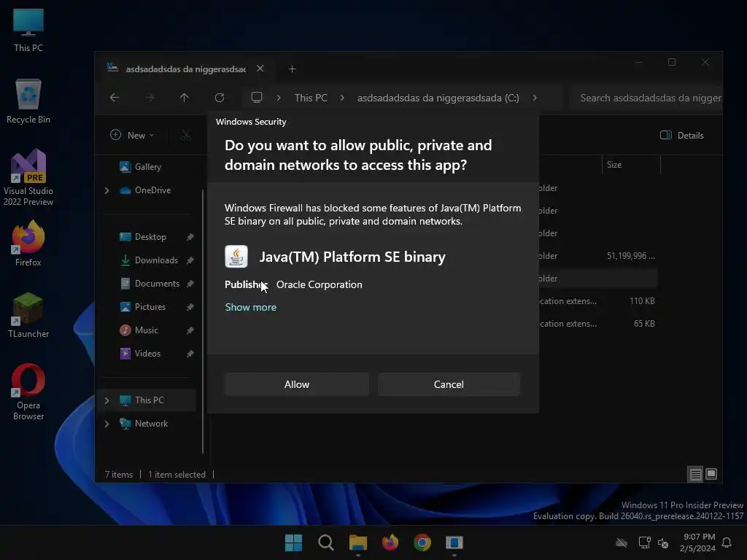The height and width of the screenshot is (560, 747).
Task: Open the notifications bell
Action: click(x=727, y=542)
